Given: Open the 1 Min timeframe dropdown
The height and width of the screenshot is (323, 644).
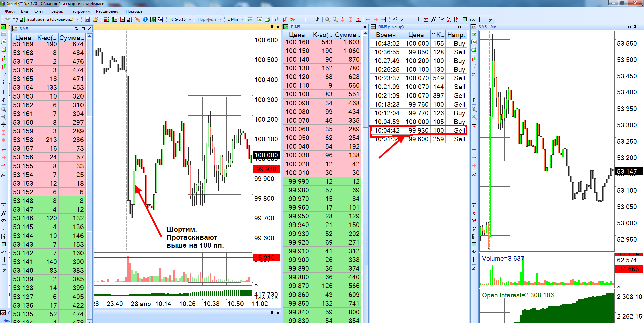Looking at the screenshot, I should (x=242, y=19).
